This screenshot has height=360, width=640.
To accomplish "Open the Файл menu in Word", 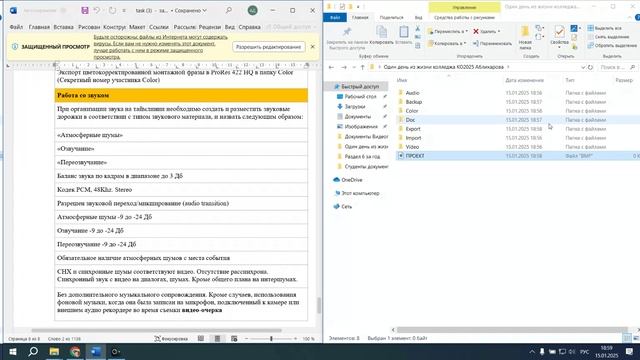I will pos(16,27).
